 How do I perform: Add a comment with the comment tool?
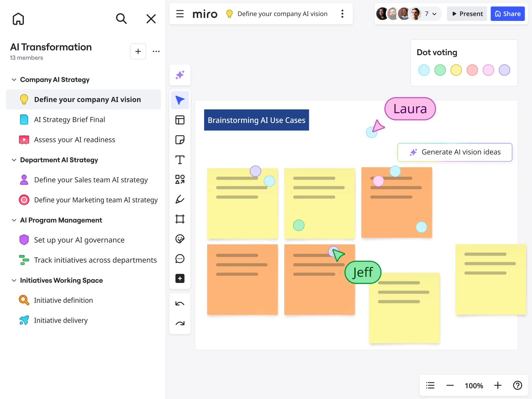[180, 259]
